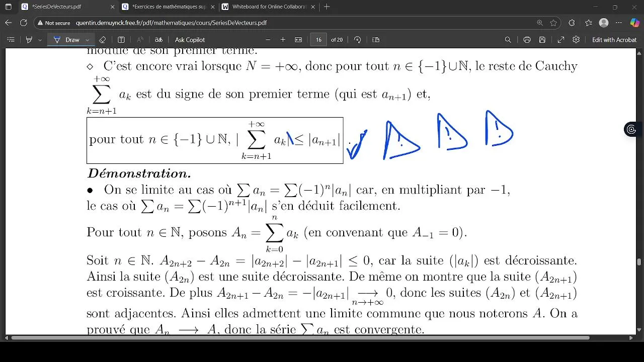Click the Save icon
The height and width of the screenshot is (362, 644).
(x=542, y=40)
